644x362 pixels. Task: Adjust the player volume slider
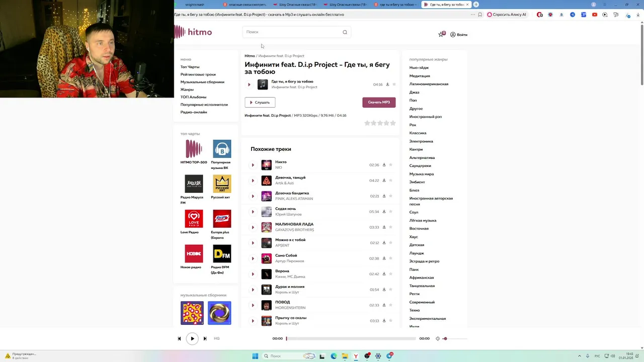pyautogui.click(x=455, y=339)
